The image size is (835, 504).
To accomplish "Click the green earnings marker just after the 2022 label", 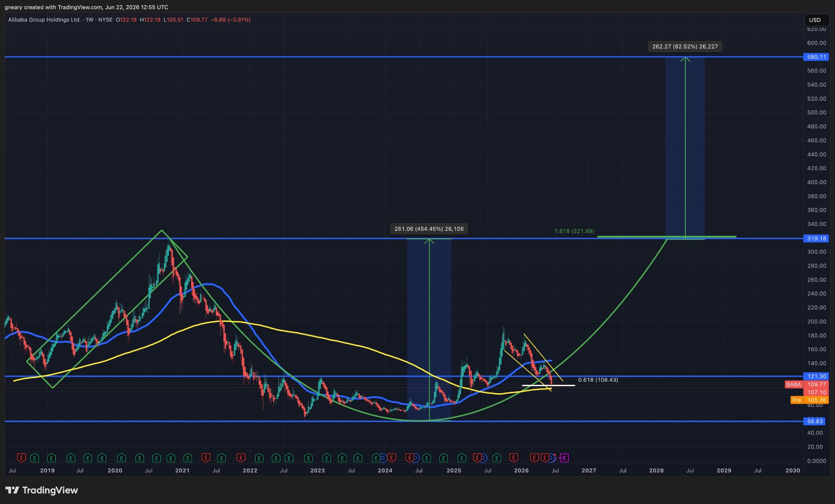I will click(258, 458).
